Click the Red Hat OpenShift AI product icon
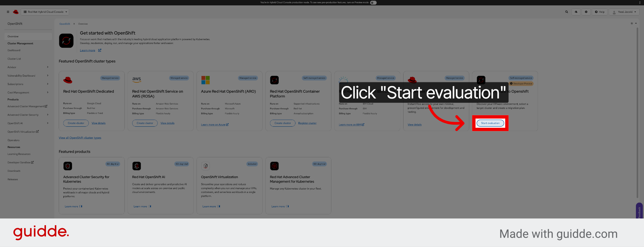 [x=137, y=166]
